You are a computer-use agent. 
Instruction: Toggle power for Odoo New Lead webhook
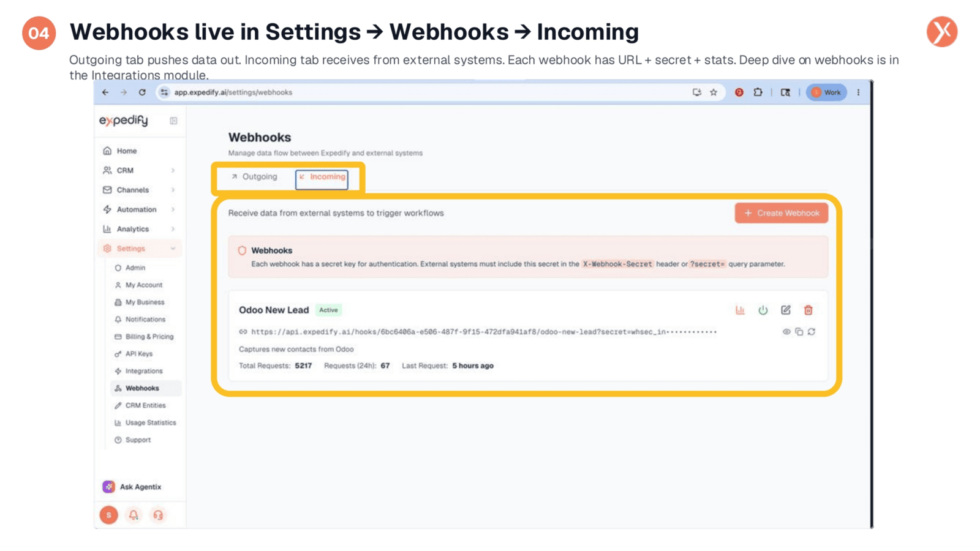[x=763, y=310]
